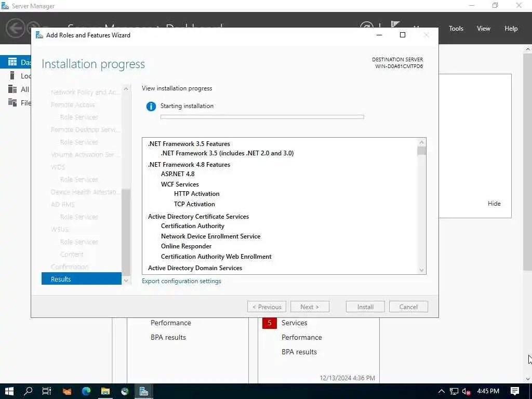Open the Windows Start menu
532x399 pixels.
pyautogui.click(x=9, y=391)
